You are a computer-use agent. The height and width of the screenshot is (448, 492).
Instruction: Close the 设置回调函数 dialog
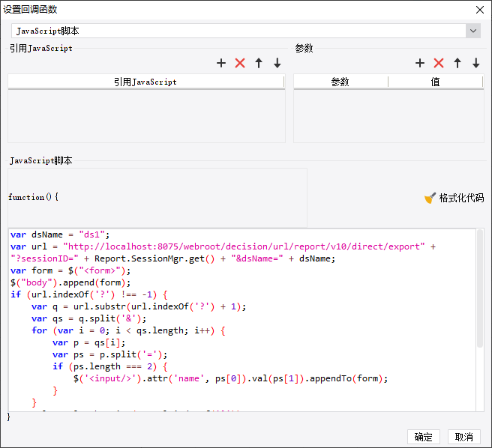pyautogui.click(x=480, y=10)
